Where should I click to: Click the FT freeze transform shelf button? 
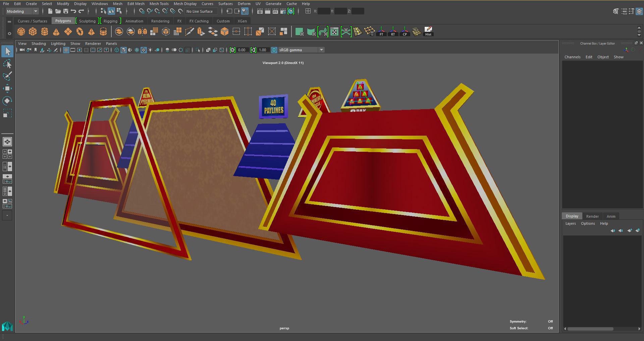pyautogui.click(x=381, y=32)
